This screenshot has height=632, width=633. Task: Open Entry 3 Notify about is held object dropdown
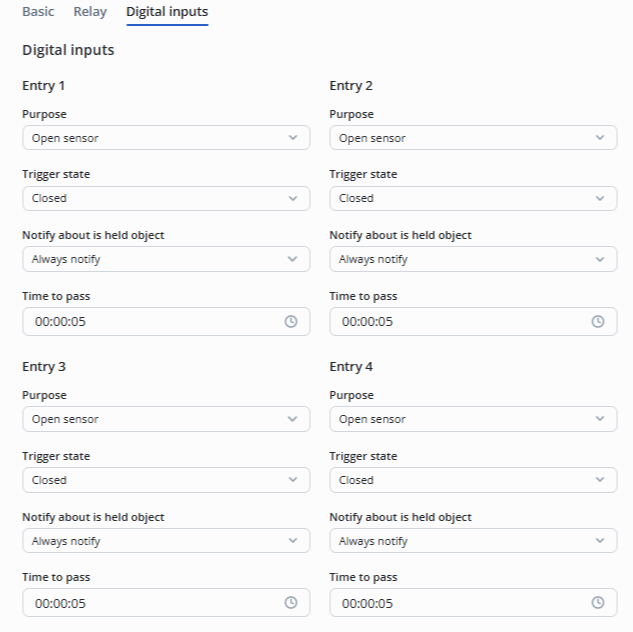pyautogui.click(x=166, y=541)
